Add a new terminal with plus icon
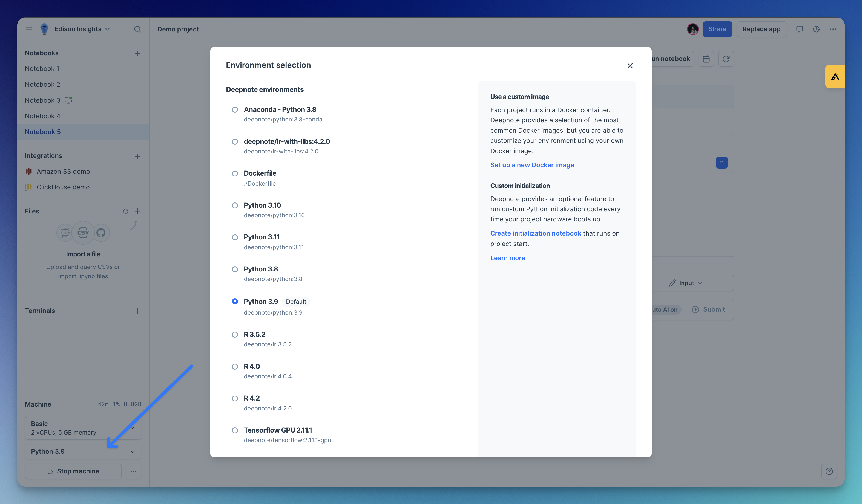The width and height of the screenshot is (862, 504). pyautogui.click(x=137, y=311)
